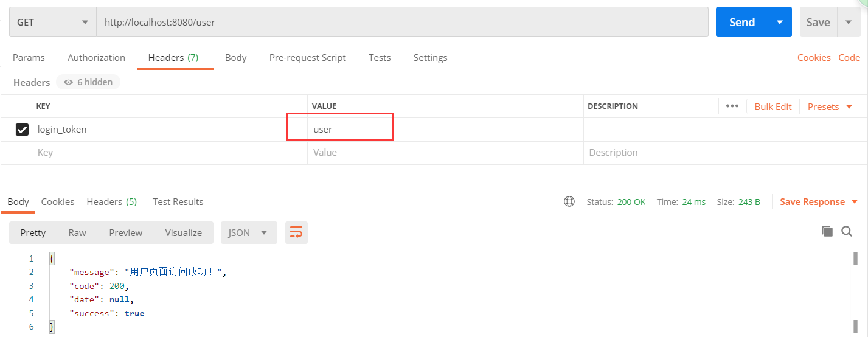Click the login_token value field containing user
Image resolution: width=868 pixels, height=337 pixels.
coord(339,129)
